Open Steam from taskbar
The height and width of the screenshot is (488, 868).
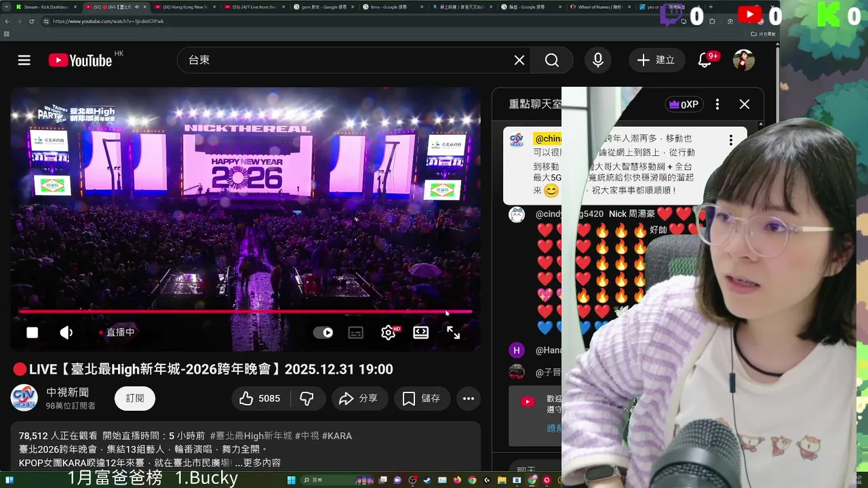[x=427, y=481]
